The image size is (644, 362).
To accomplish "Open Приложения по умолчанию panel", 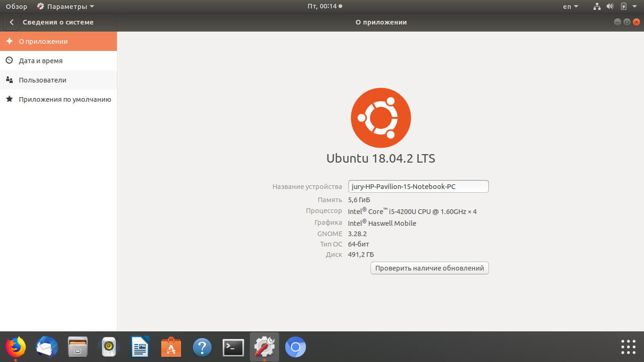I will click(58, 99).
